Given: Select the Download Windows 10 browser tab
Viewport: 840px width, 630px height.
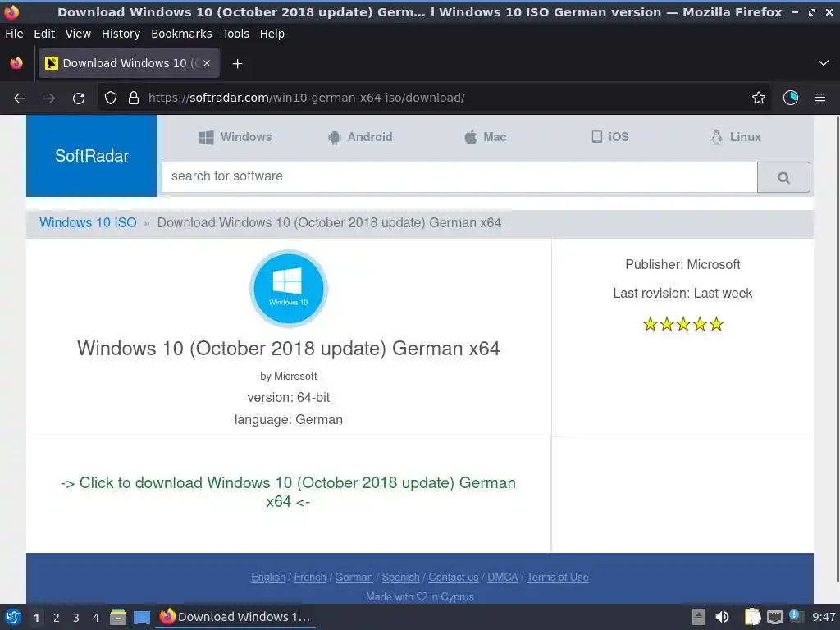Looking at the screenshot, I should coord(129,63).
